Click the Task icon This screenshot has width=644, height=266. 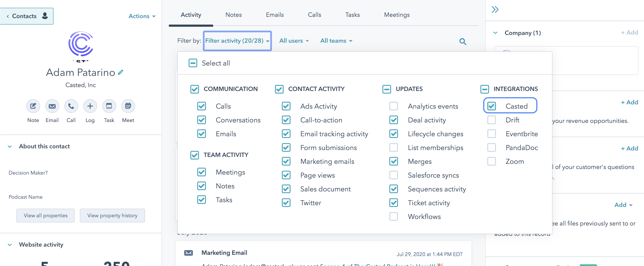click(x=109, y=106)
